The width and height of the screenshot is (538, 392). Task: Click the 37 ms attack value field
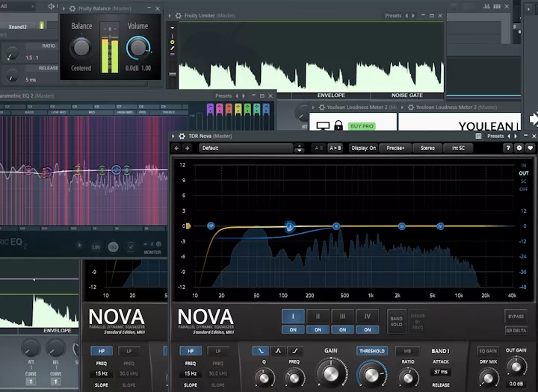tap(441, 372)
